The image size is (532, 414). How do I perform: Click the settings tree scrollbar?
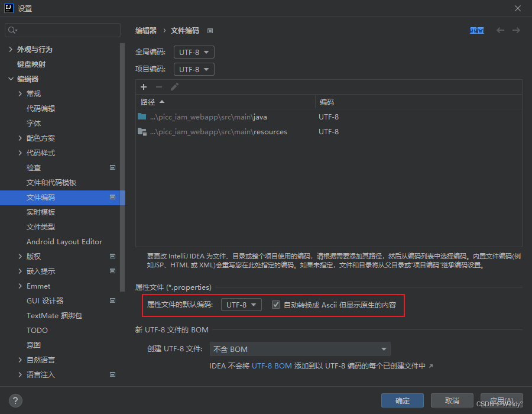point(122,167)
